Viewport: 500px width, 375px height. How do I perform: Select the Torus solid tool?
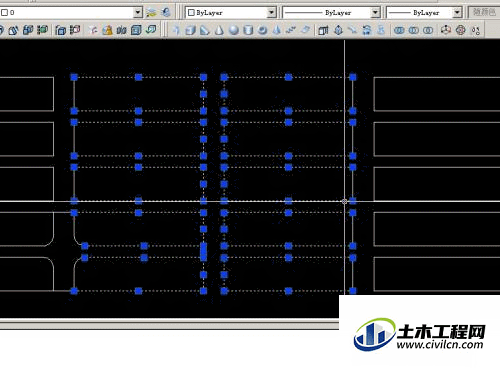tap(263, 30)
